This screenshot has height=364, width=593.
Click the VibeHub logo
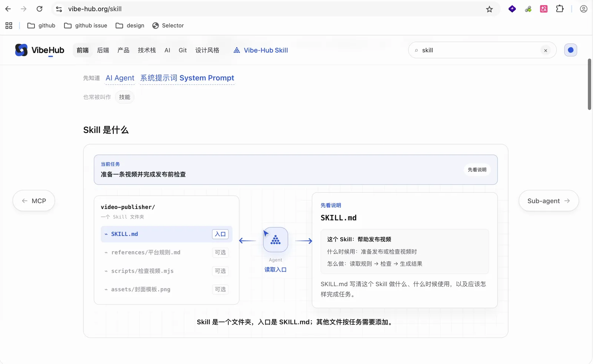40,50
